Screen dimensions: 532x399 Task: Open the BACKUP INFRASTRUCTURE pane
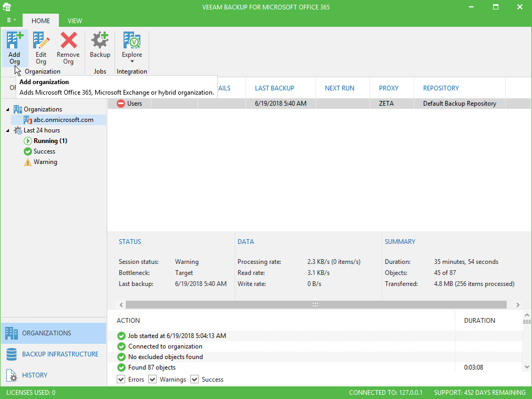pos(54,354)
